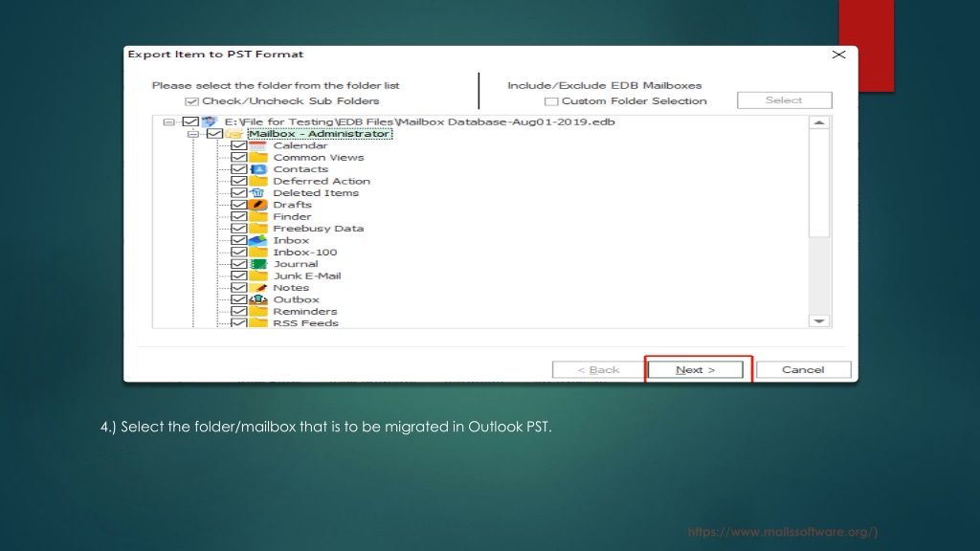The width and height of the screenshot is (980, 551).
Task: Select the Common Views folder label
Action: pyautogui.click(x=318, y=158)
